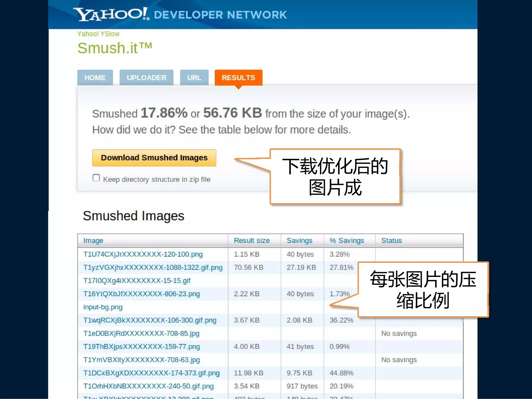This screenshot has height=399, width=532.
Task: Open T1wqRCXjBkXXXXXXXX-106-300.gif.png link
Action: tap(150, 320)
